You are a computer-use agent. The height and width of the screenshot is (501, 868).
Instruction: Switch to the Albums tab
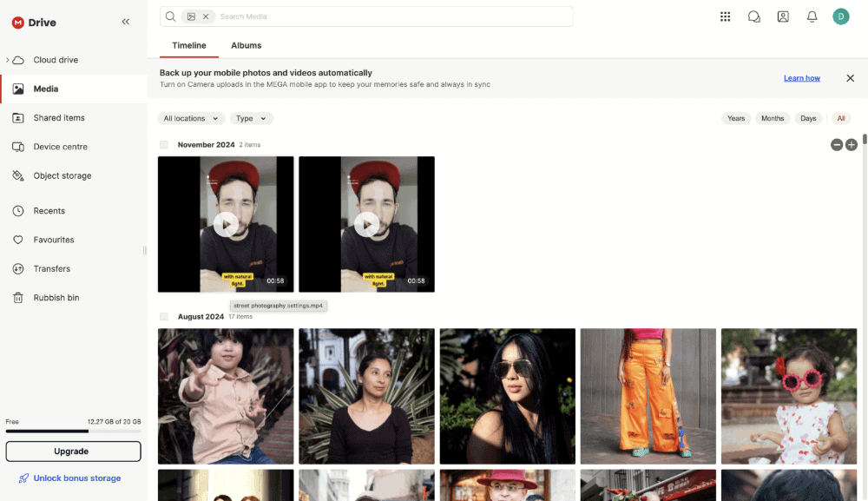point(246,45)
